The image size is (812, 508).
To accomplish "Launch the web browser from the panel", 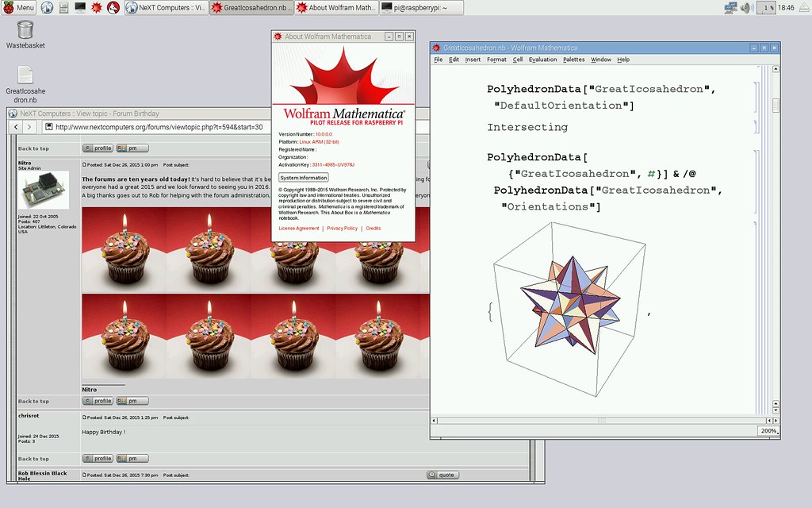I will pyautogui.click(x=47, y=7).
